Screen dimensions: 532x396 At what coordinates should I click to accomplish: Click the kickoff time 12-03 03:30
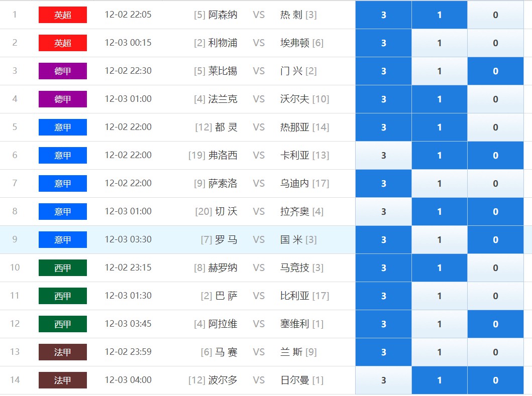point(128,239)
